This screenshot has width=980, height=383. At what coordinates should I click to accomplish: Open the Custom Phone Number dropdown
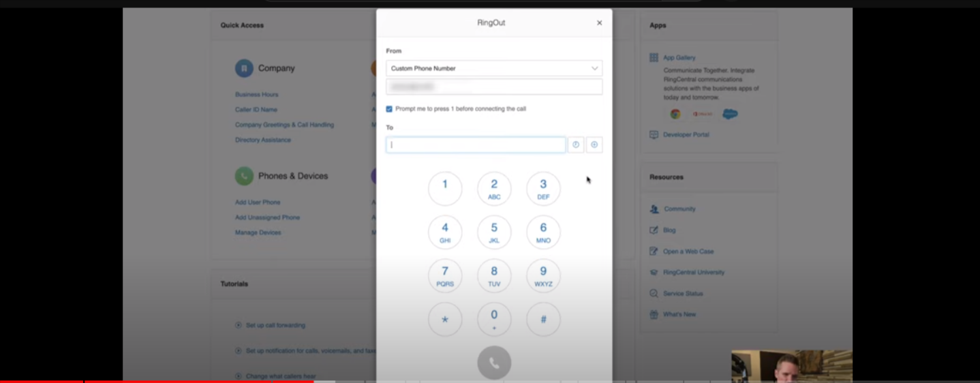[x=494, y=68]
